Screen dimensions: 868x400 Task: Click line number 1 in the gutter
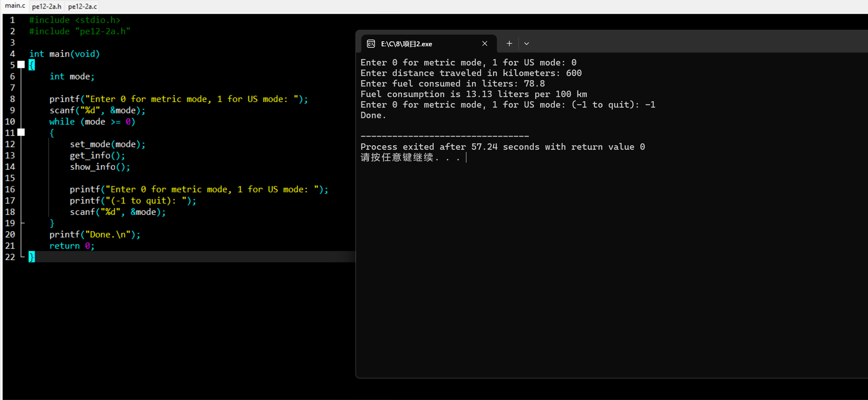(12, 20)
